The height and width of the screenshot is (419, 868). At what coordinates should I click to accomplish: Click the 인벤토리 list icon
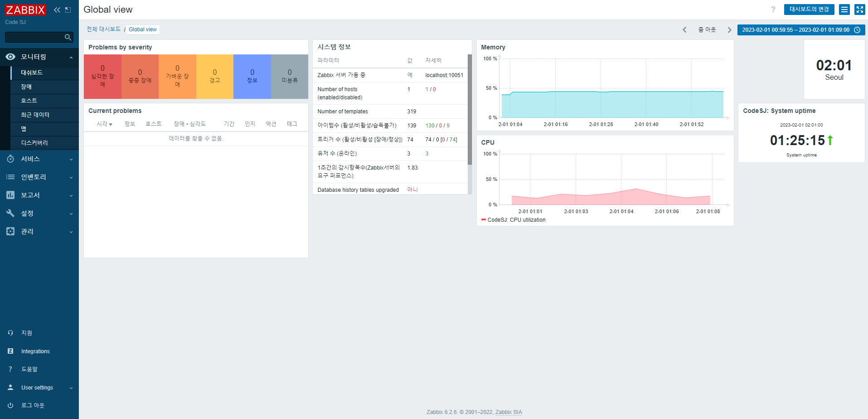[10, 177]
